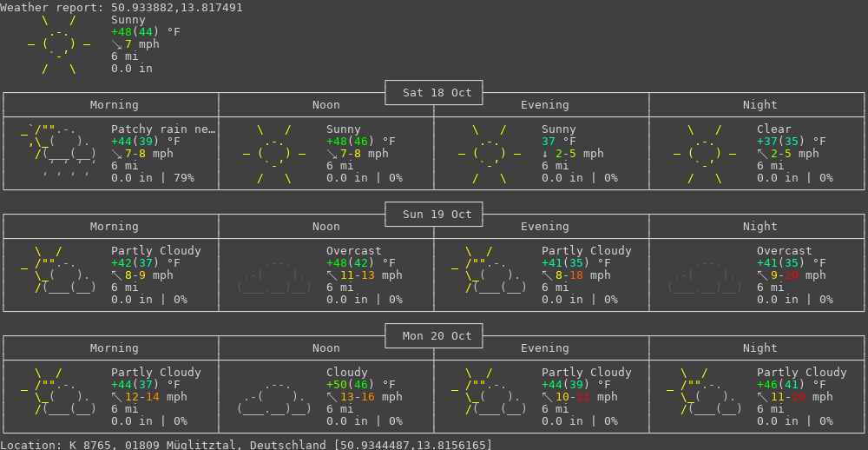The image size is (868, 450).
Task: Click the partly cloudy icon for Sunday morning
Action: 59,270
